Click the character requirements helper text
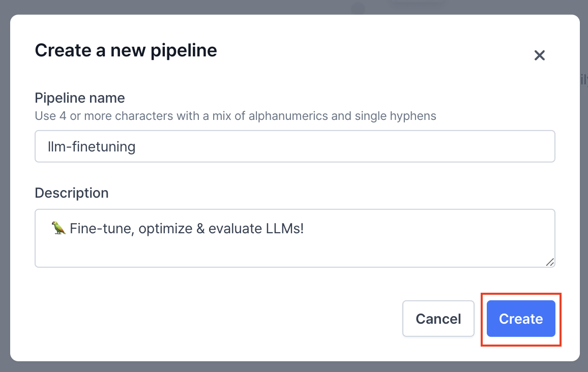Screen dimensions: 588x372 (235, 116)
